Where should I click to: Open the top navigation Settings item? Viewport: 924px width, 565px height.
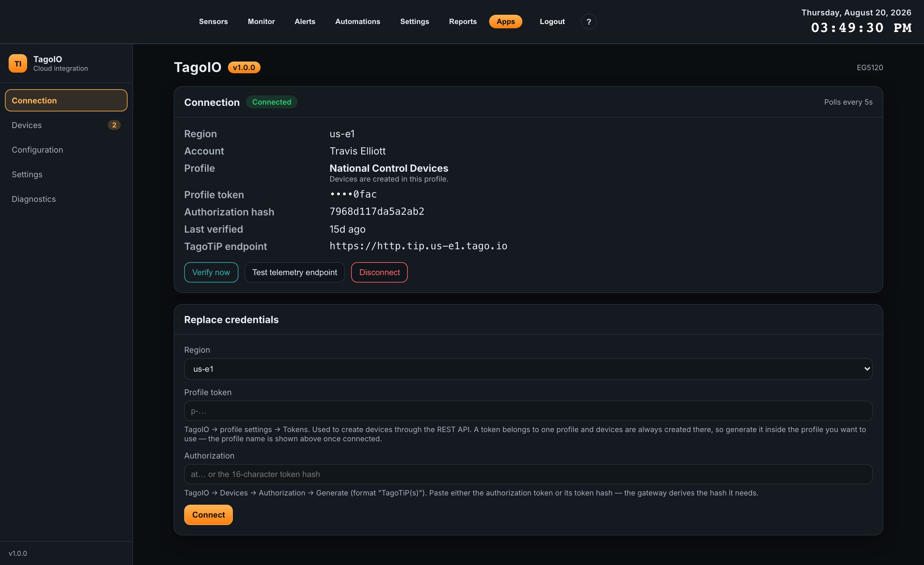[x=414, y=22]
